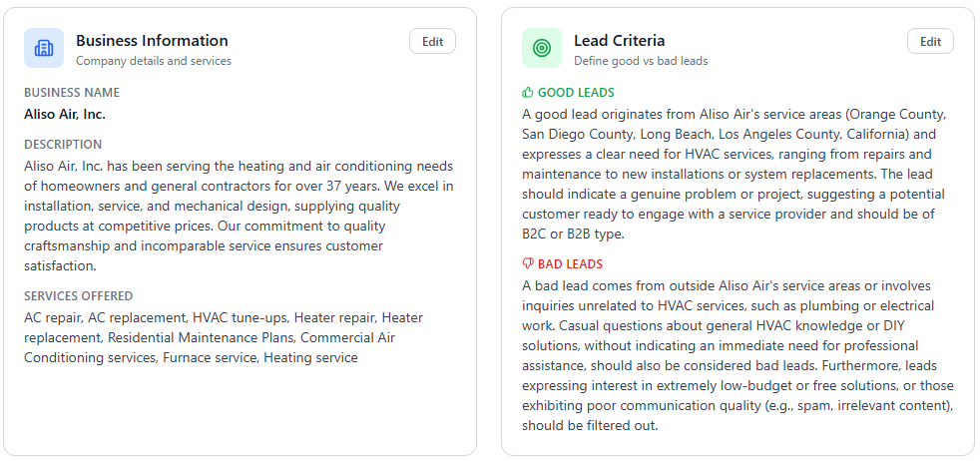The height and width of the screenshot is (461, 980).
Task: Edit the Lead Criteria card
Action: tap(930, 41)
